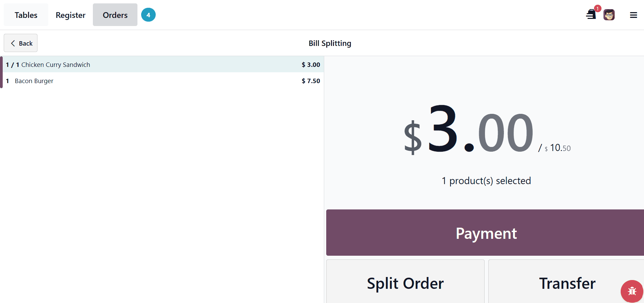This screenshot has height=303, width=644.
Task: Click the red bug debug icon
Action: [632, 291]
